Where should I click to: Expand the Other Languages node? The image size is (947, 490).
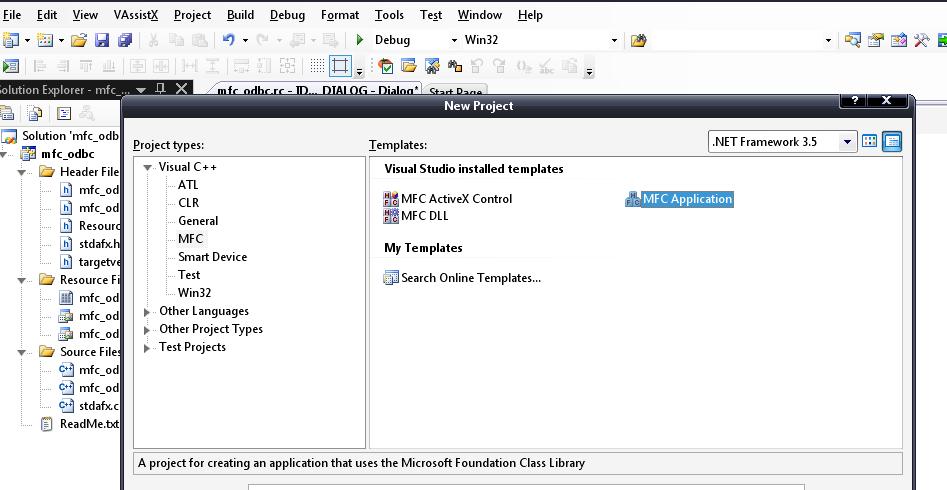[147, 312]
